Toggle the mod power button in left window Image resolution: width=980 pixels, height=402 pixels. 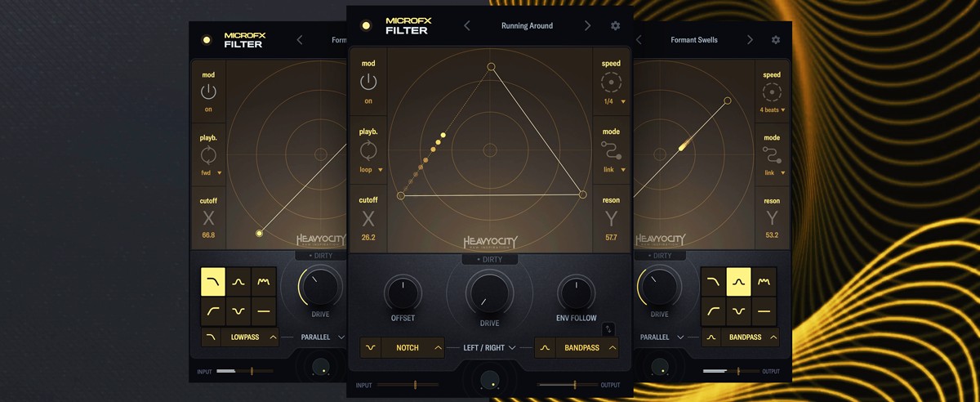(208, 92)
